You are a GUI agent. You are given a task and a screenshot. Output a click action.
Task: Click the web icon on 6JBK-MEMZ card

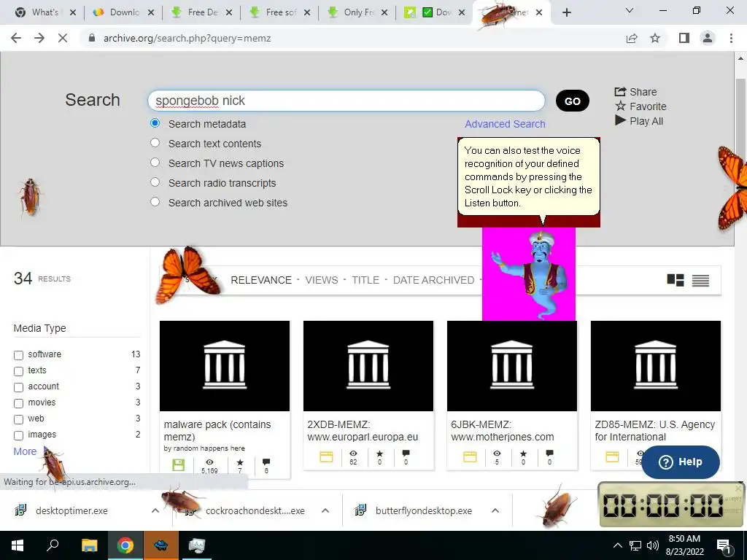pos(470,457)
